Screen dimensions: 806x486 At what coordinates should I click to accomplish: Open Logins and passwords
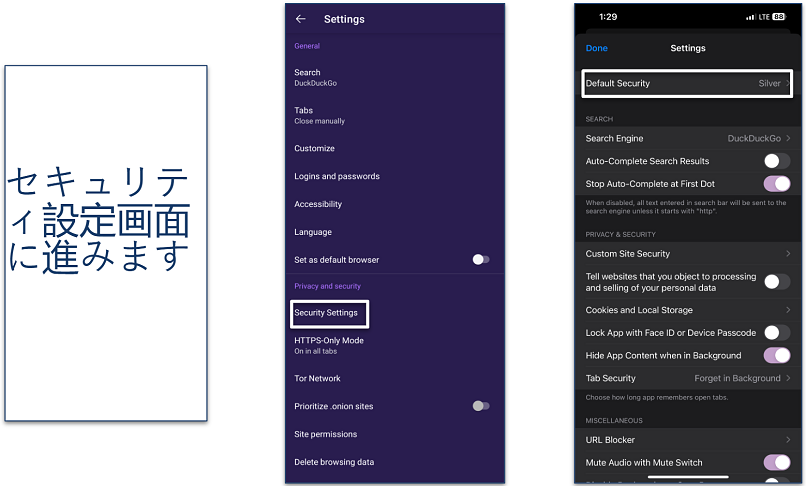336,176
